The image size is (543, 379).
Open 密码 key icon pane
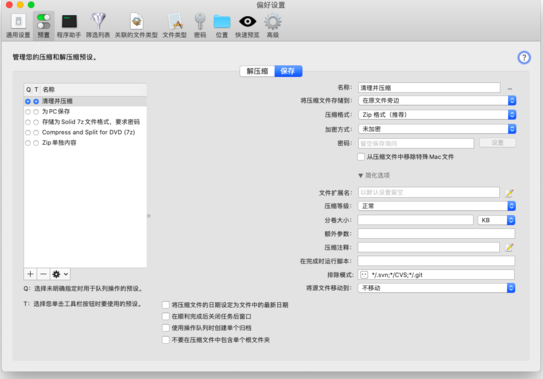point(200,26)
